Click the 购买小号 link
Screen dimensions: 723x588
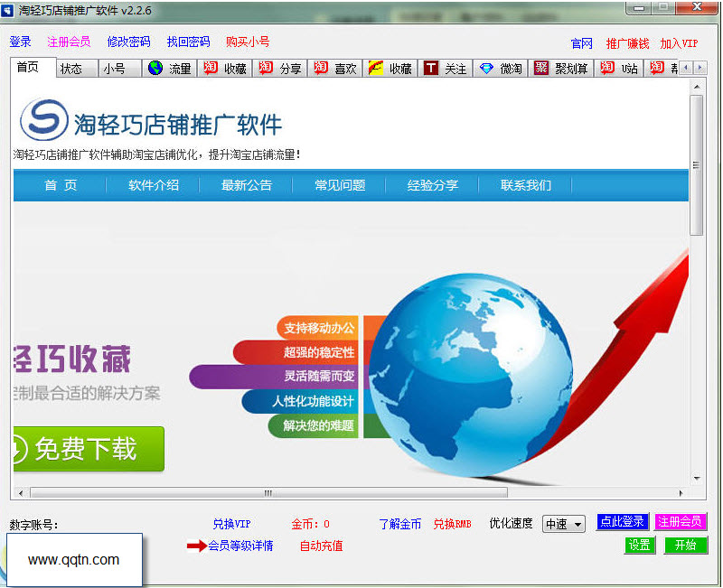coord(248,42)
